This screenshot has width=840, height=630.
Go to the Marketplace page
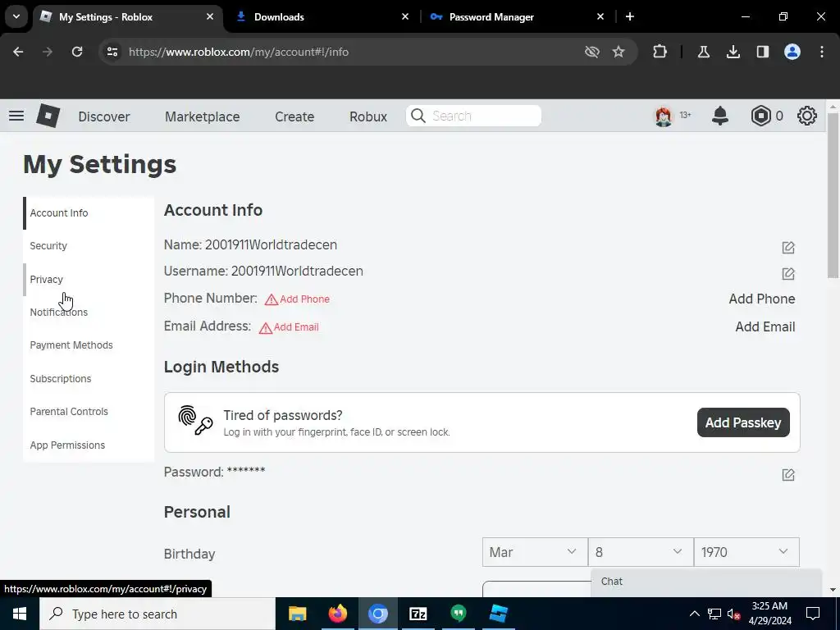(203, 116)
